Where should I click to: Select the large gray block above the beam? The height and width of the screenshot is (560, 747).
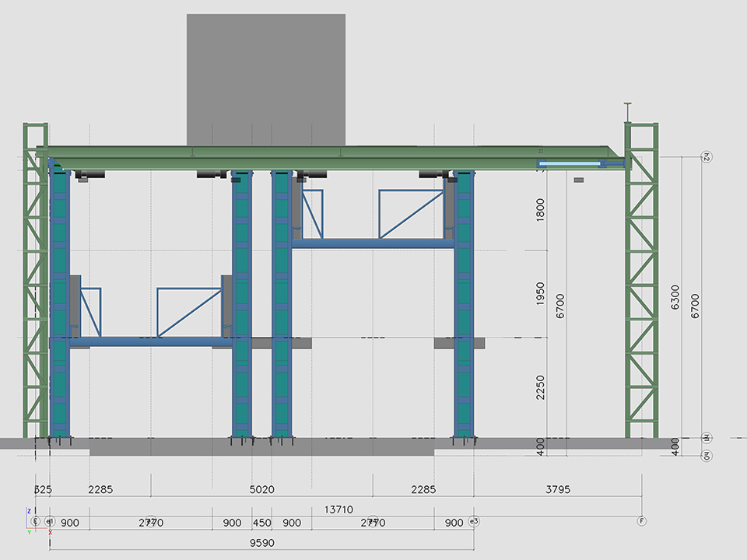(x=266, y=78)
